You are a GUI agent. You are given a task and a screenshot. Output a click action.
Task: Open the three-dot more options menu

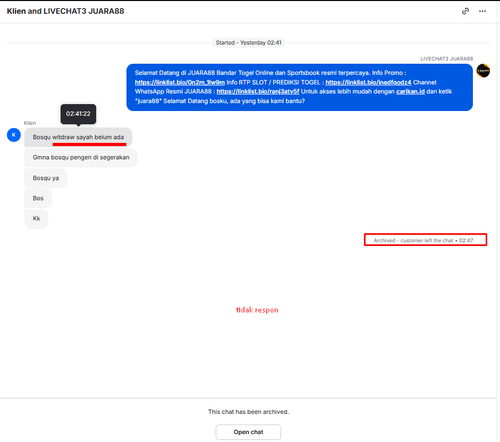point(482,11)
